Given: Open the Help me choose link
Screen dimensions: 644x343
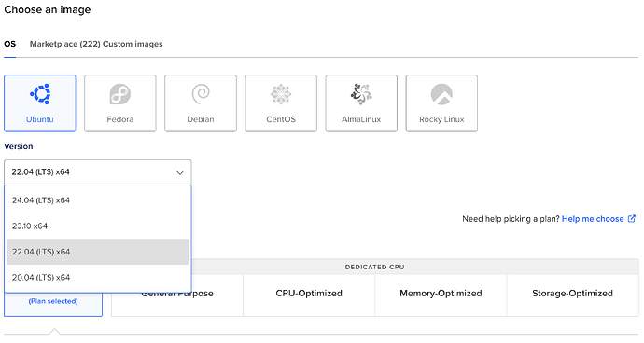Looking at the screenshot, I should click(593, 219).
